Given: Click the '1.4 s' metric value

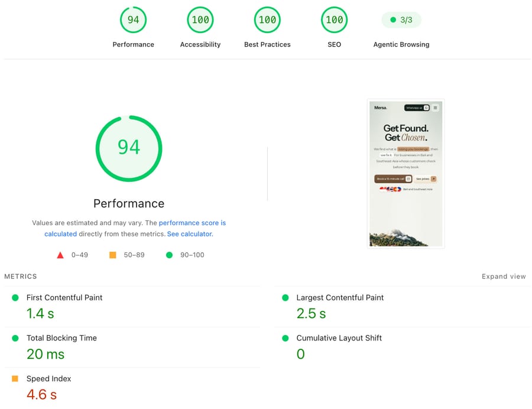Looking at the screenshot, I should point(40,313).
